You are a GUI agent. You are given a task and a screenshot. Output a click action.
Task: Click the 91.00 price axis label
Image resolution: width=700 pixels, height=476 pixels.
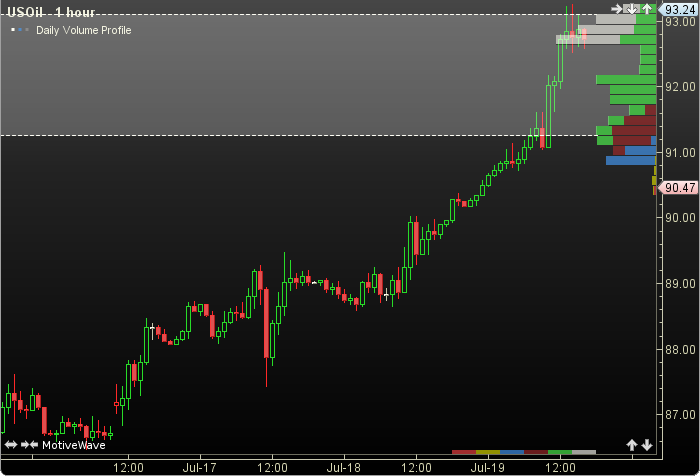coord(680,153)
